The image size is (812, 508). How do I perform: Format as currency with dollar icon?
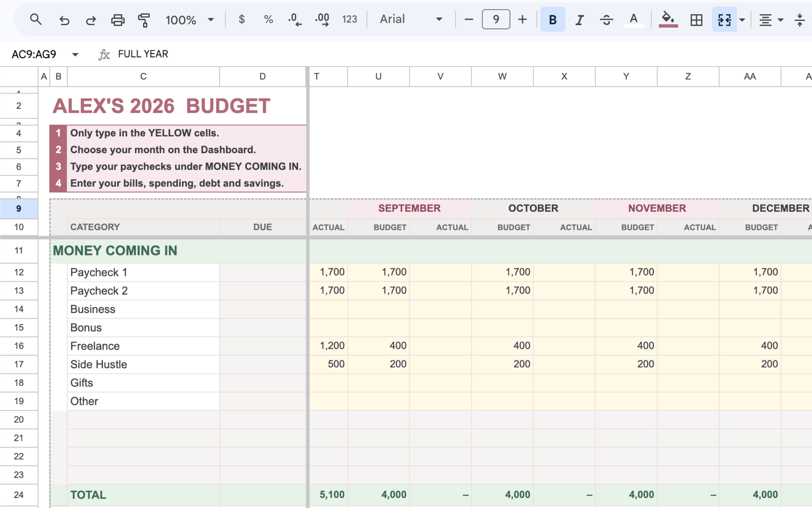pyautogui.click(x=242, y=19)
